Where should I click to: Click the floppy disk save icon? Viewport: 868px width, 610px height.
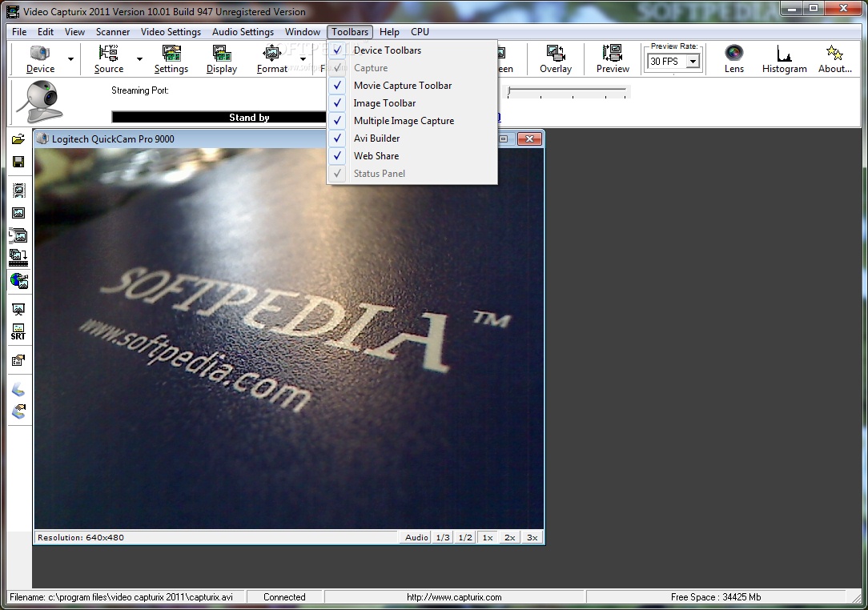click(18, 162)
